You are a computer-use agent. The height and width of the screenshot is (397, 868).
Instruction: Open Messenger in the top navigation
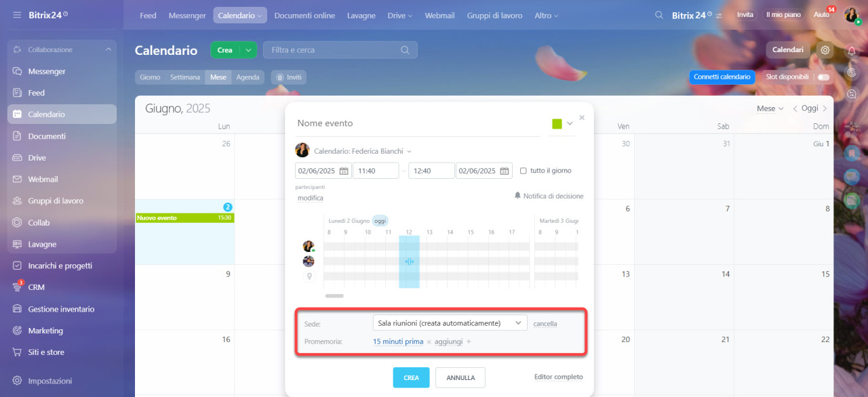point(187,15)
